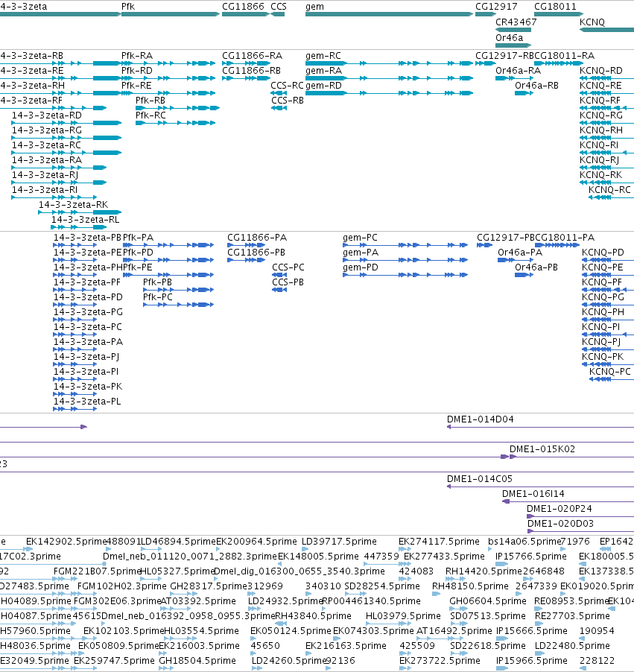Click the CG18011 gene label

pos(555,7)
